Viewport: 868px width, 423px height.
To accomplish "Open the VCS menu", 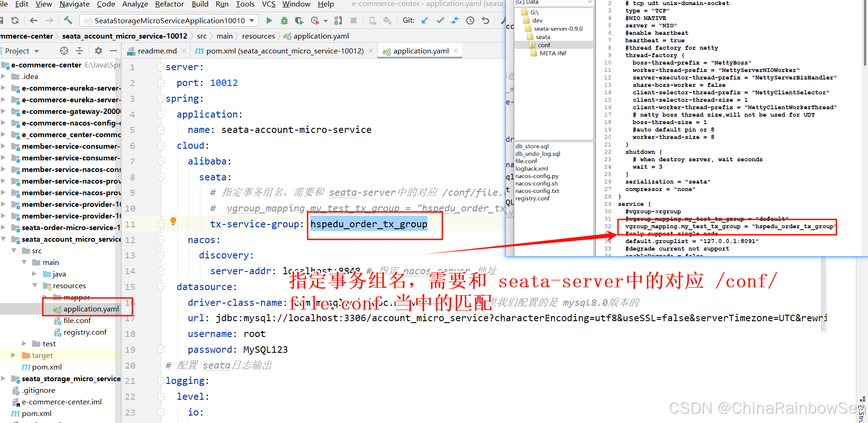I will point(269,4).
